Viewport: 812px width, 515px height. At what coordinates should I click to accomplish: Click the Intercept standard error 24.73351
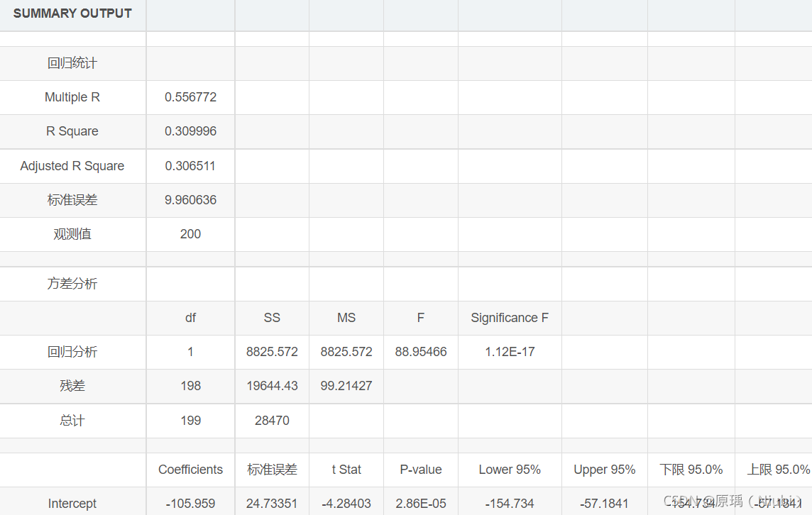(x=272, y=504)
